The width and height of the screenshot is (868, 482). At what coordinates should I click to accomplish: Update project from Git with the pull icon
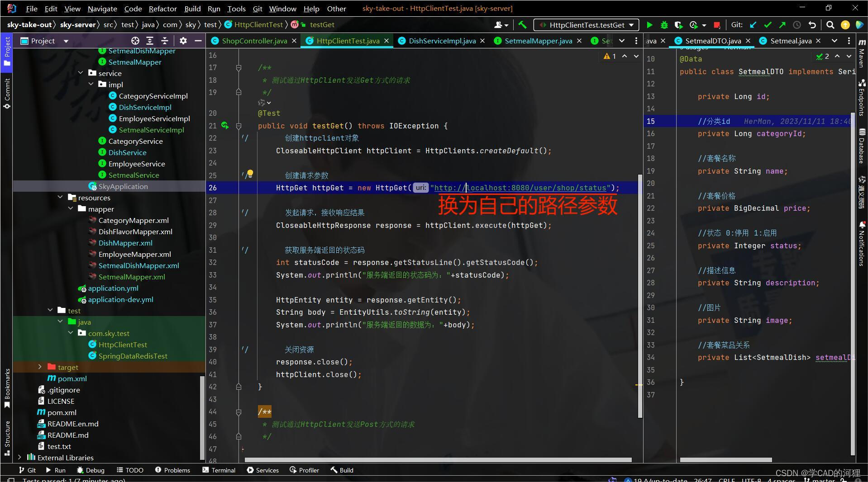coord(752,25)
